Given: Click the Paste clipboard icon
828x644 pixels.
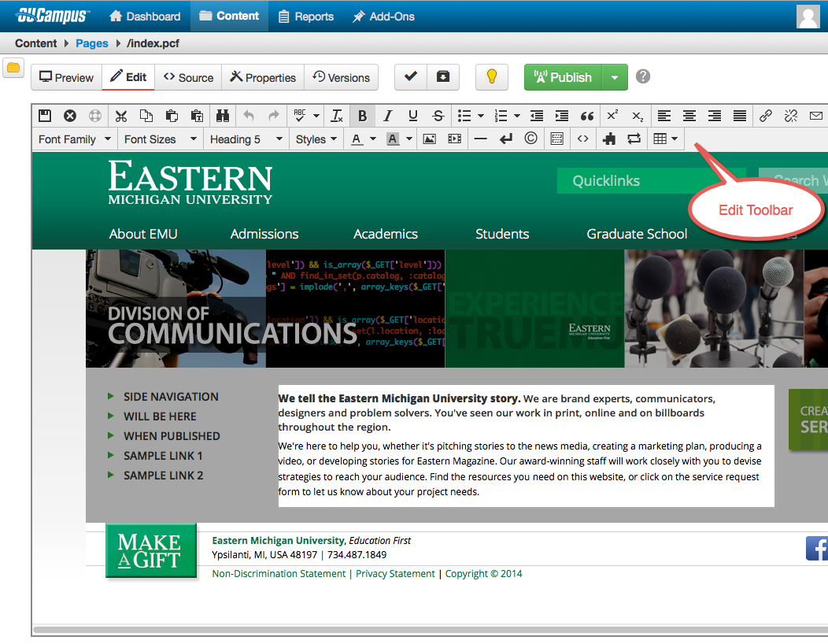Looking at the screenshot, I should pos(172,116).
